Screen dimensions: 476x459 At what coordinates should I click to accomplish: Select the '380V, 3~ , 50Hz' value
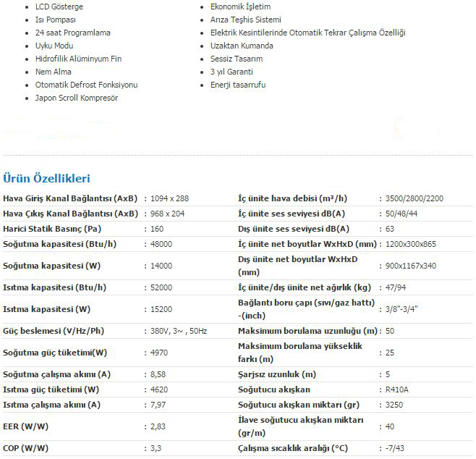point(179,331)
